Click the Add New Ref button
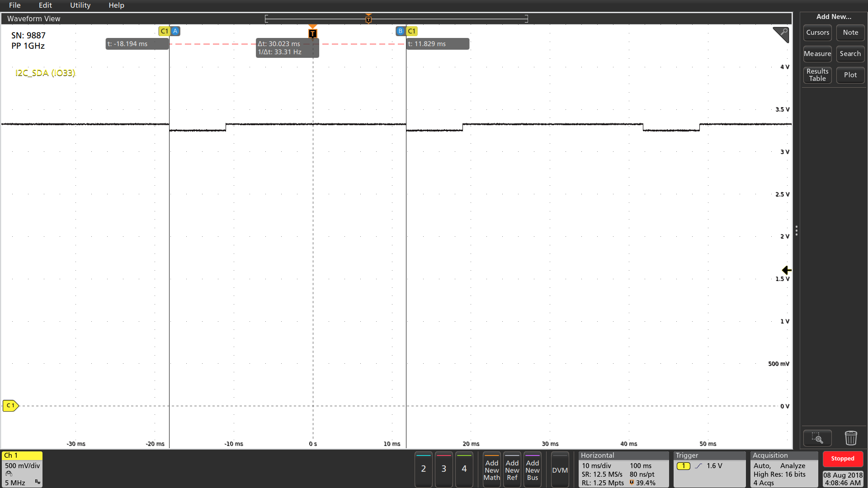 point(511,470)
